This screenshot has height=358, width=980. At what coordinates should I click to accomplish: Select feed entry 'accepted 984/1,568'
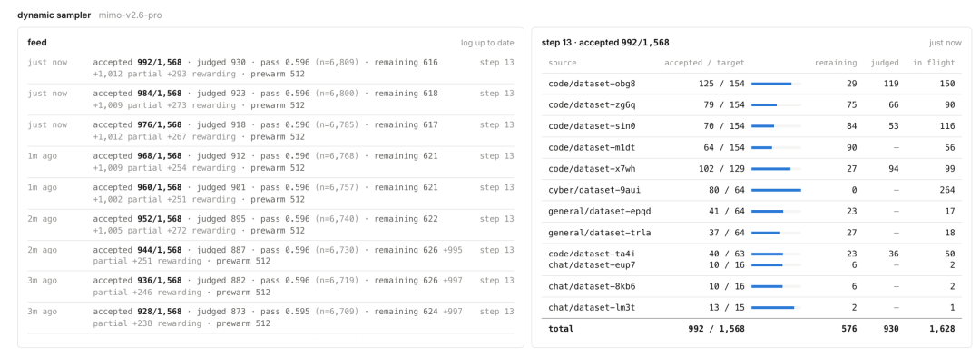point(270,100)
